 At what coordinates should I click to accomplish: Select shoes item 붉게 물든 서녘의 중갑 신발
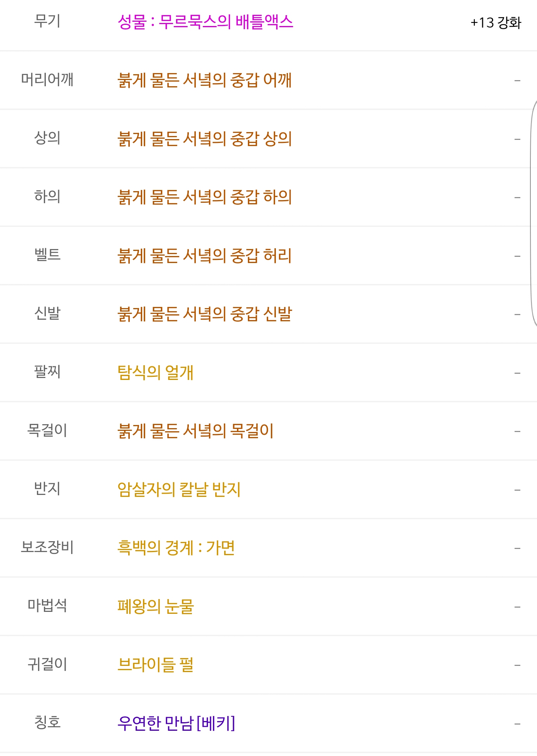[205, 314]
